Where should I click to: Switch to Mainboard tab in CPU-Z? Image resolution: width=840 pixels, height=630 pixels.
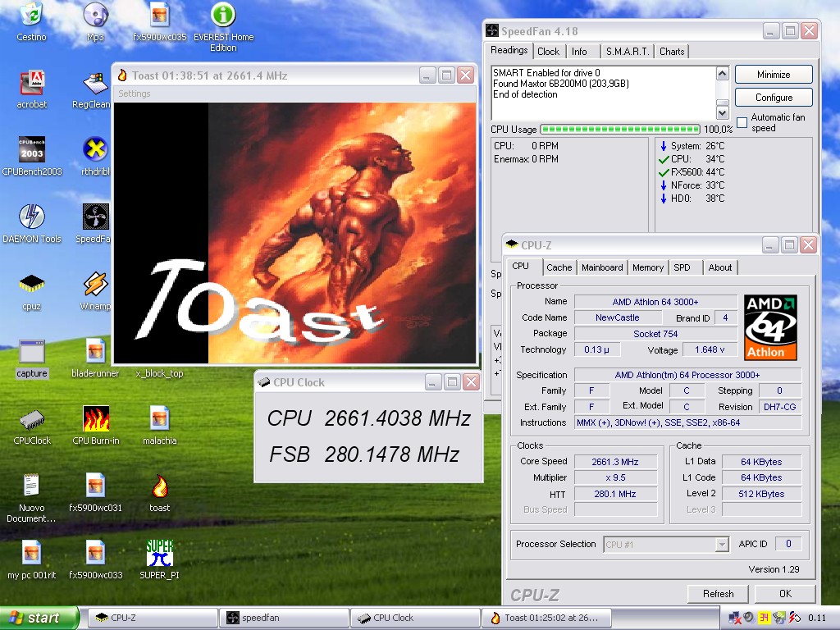(x=602, y=267)
